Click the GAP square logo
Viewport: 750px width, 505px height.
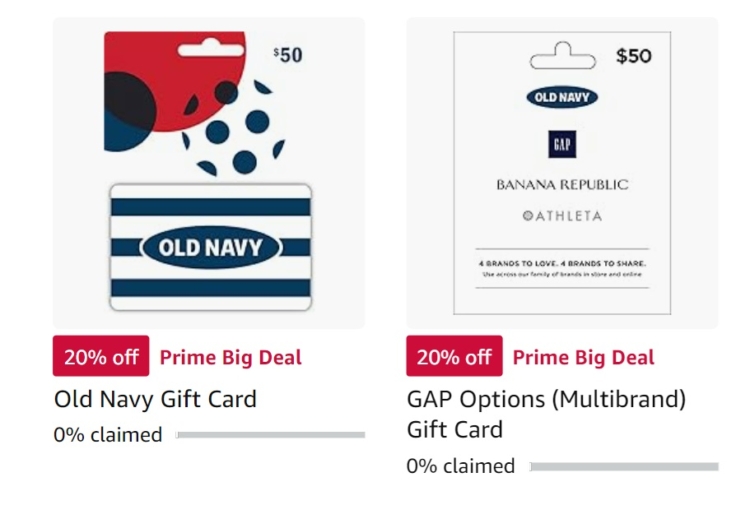562,144
